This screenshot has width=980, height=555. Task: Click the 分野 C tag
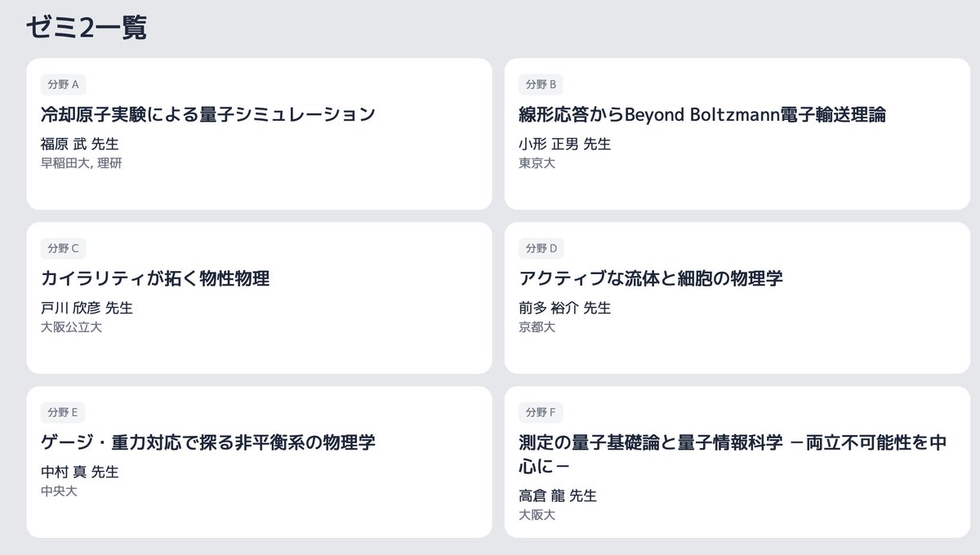(x=63, y=249)
